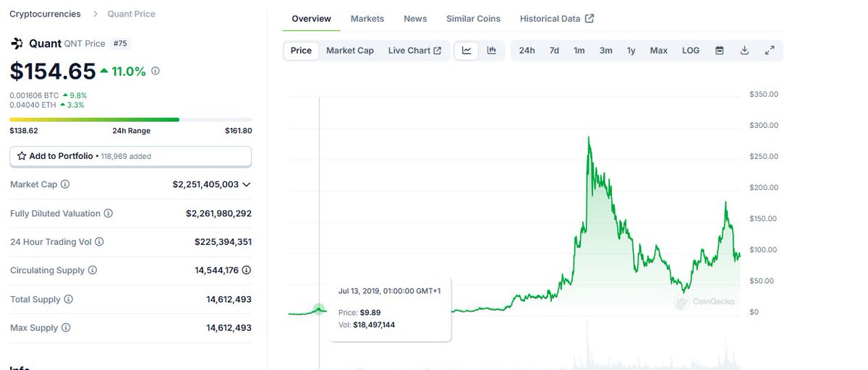The height and width of the screenshot is (370, 868).
Task: Open the Overview tab
Action: [311, 19]
